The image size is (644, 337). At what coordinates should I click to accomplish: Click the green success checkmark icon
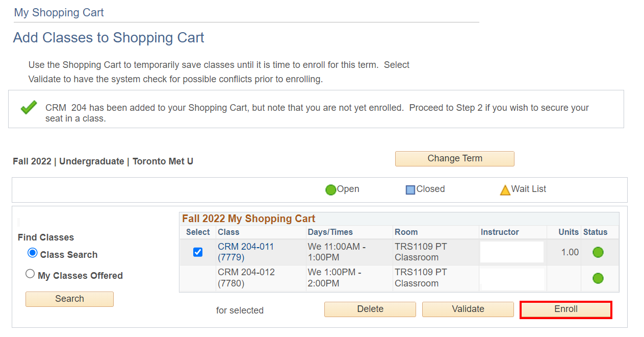[x=29, y=108]
